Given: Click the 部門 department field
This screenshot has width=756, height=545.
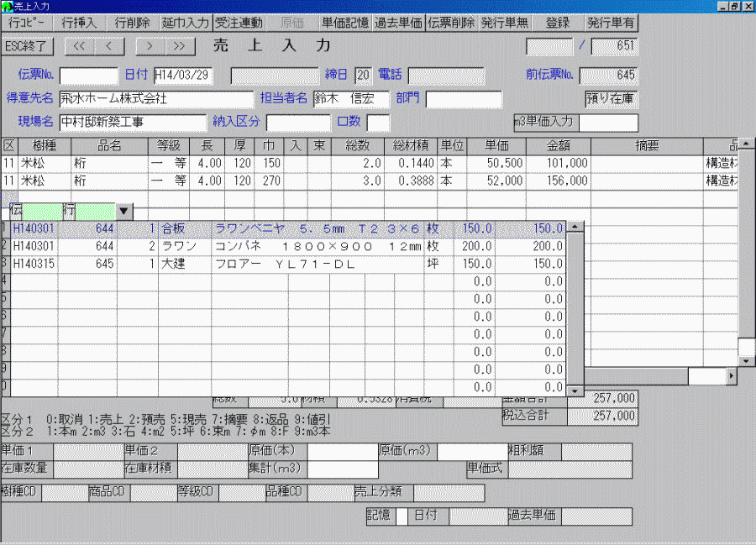Looking at the screenshot, I should click(x=464, y=99).
